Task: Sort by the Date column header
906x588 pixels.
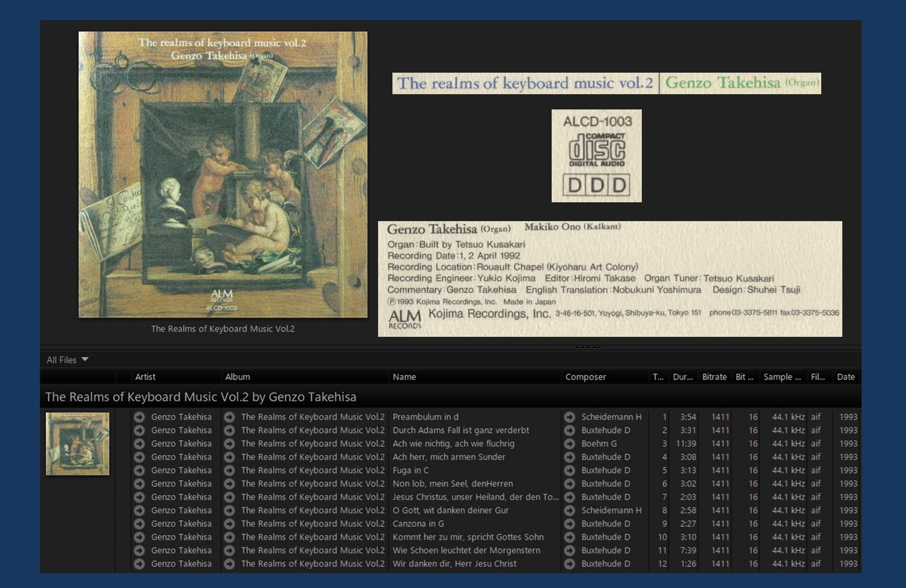Action: pyautogui.click(x=846, y=377)
